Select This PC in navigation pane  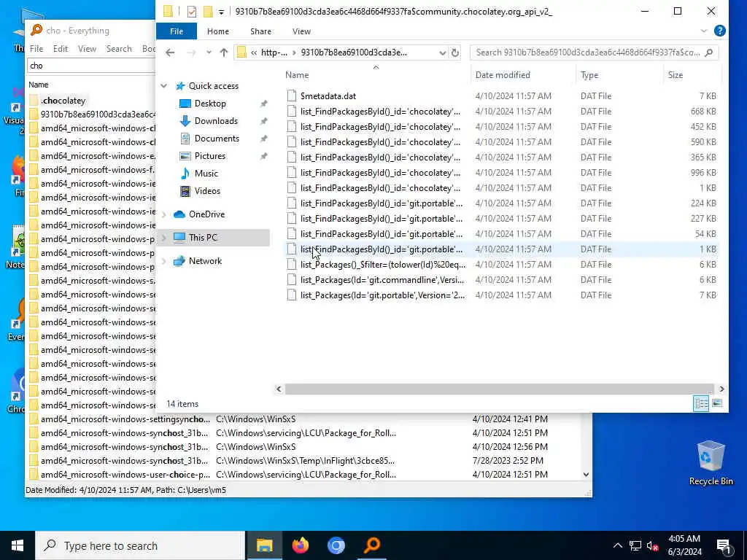click(x=203, y=238)
